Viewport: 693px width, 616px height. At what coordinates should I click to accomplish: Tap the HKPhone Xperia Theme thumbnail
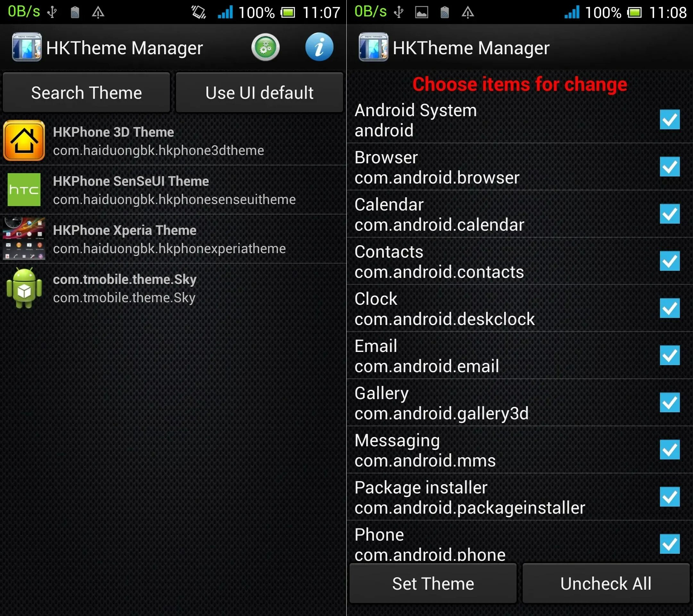[x=24, y=238]
